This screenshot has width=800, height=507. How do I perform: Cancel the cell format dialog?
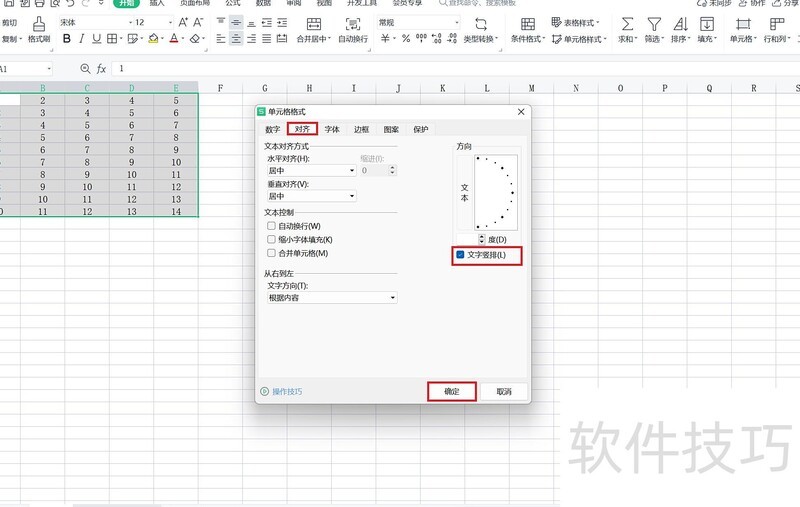[504, 391]
